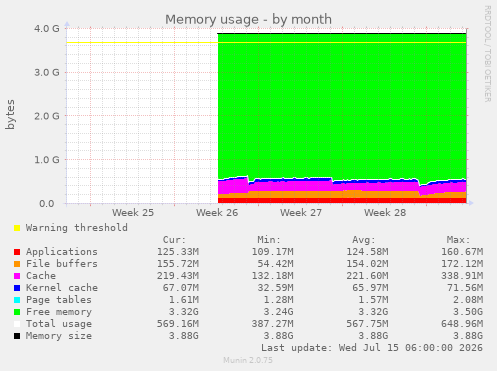Click the 'Week 26' x-axis label
The width and height of the screenshot is (497, 371).
(217, 213)
